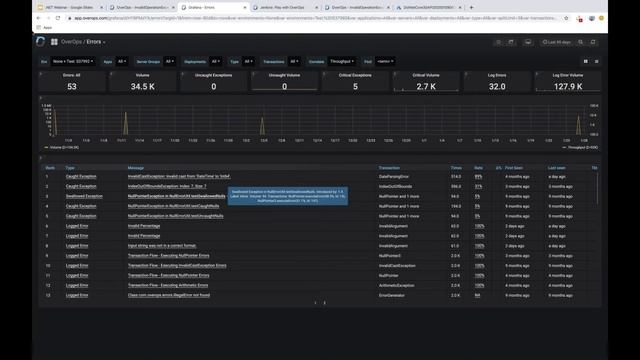Screen dimensions: 640x360
Task: Expand the Type filter dropdown
Action: click(x=248, y=61)
